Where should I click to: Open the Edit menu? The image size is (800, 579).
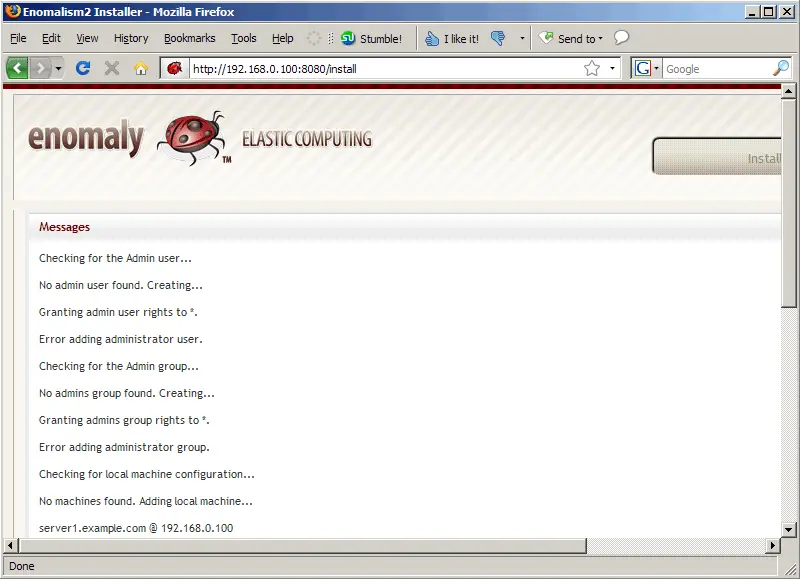(51, 38)
